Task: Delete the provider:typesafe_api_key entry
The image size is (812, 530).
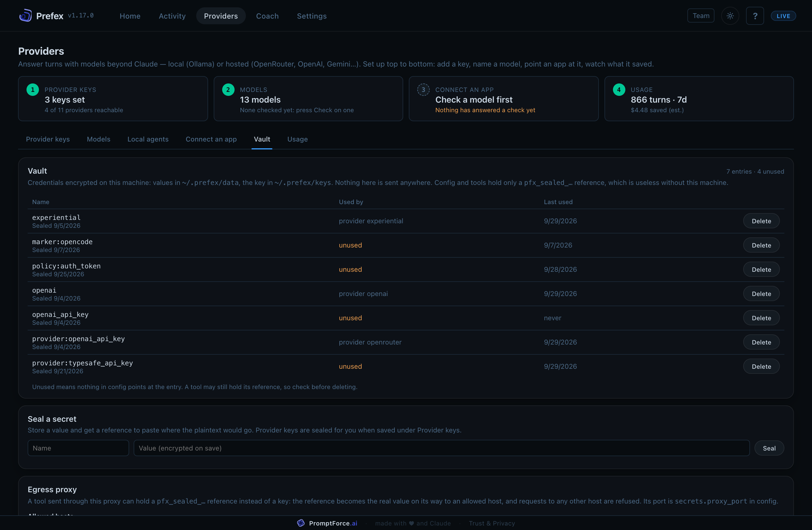Action: (761, 366)
